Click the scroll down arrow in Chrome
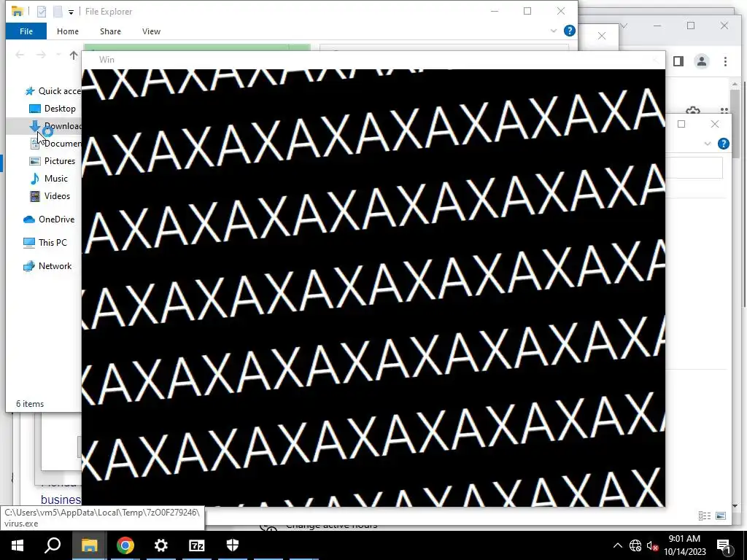The width and height of the screenshot is (747, 560). click(735, 505)
